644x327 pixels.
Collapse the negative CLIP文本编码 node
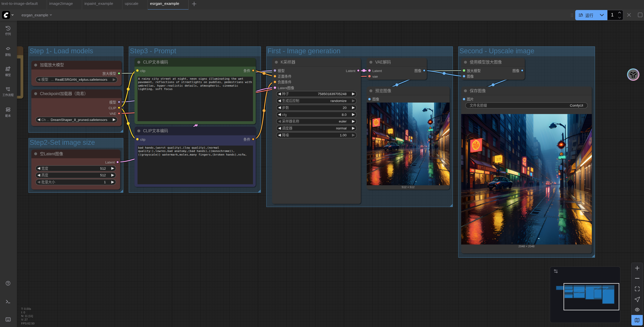click(x=139, y=131)
